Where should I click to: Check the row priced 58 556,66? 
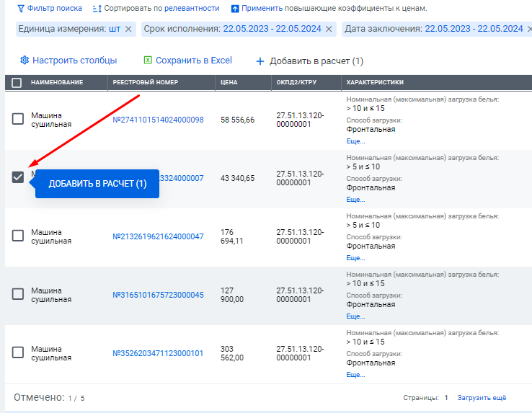(17, 119)
